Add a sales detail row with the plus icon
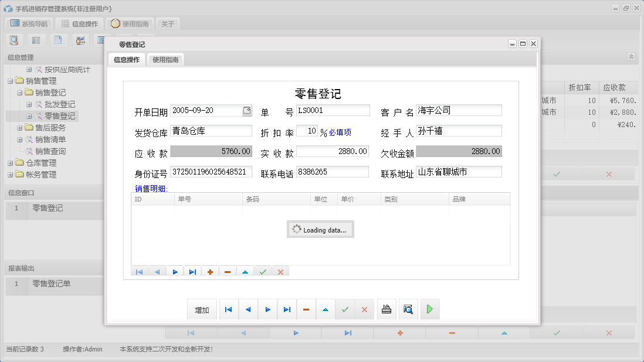The width and height of the screenshot is (644, 362). click(x=210, y=271)
